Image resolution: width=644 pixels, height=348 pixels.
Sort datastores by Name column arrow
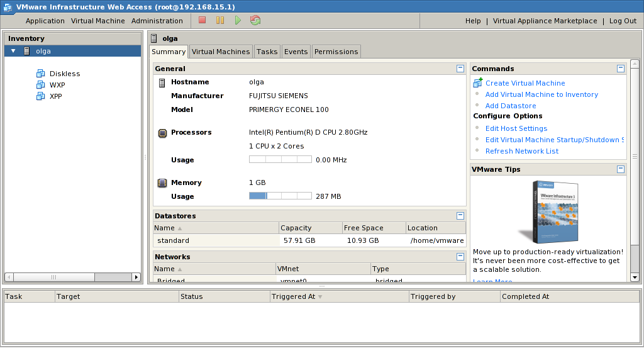180,228
